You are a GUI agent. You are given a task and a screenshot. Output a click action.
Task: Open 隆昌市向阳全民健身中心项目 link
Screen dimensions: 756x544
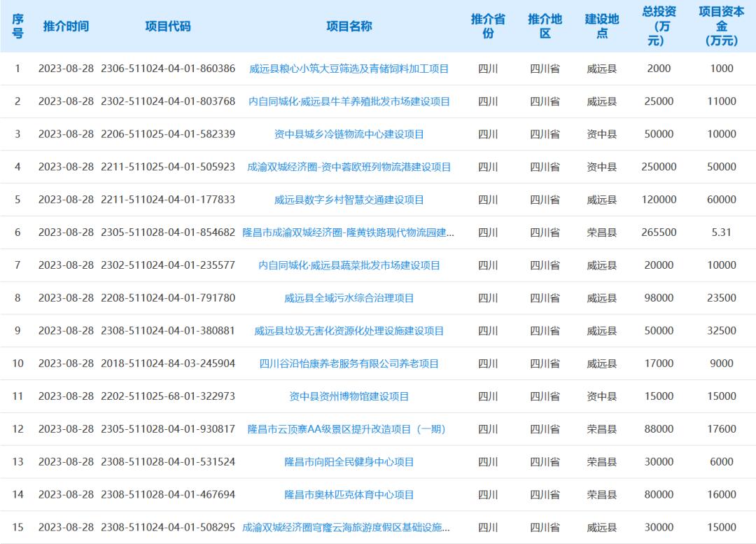coord(349,461)
